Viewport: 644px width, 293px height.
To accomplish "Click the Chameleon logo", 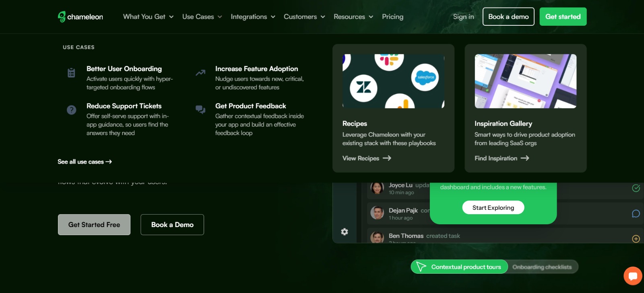I will 80,16.
